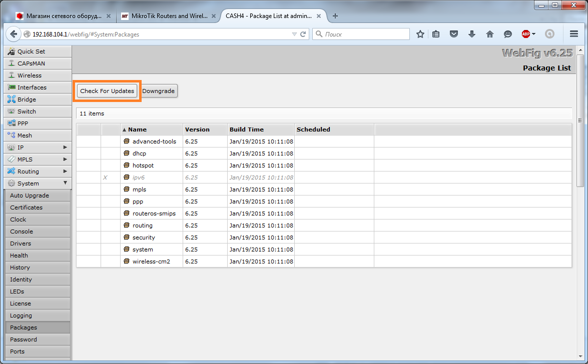Click the home icon in the toolbar

(490, 34)
